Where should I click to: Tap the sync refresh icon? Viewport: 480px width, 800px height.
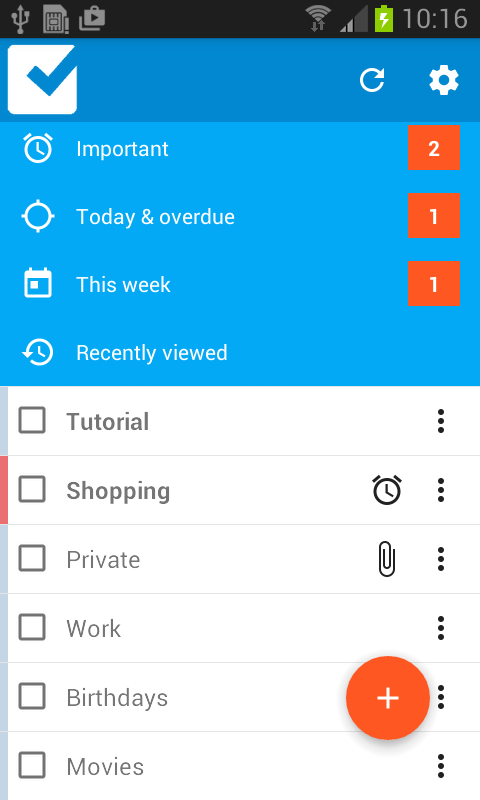point(372,80)
